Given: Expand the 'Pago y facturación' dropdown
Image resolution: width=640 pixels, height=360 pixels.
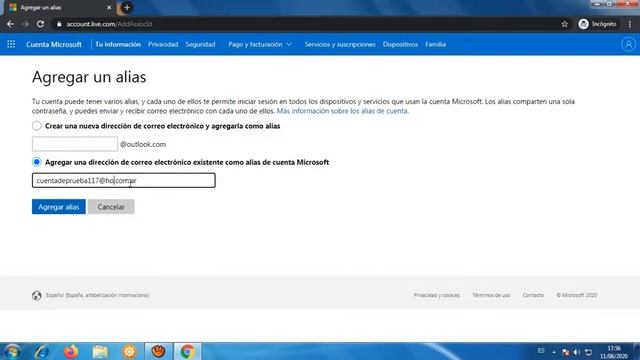Looking at the screenshot, I should click(x=260, y=44).
